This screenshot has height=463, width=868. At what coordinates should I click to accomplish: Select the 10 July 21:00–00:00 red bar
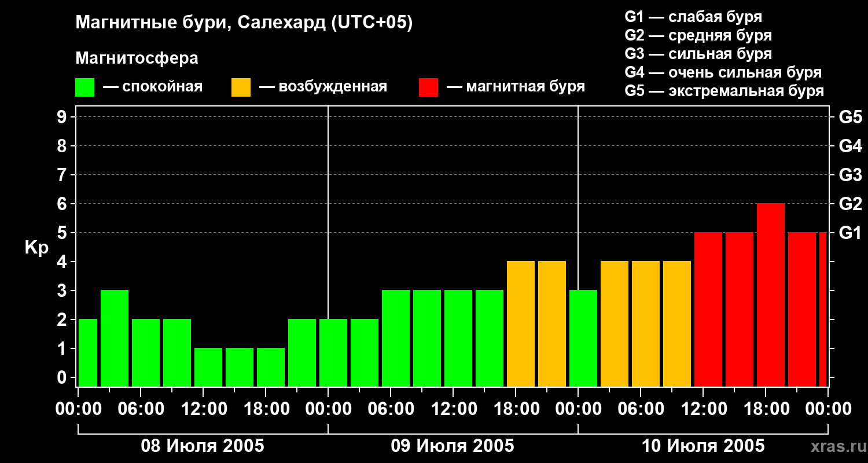[x=802, y=310]
